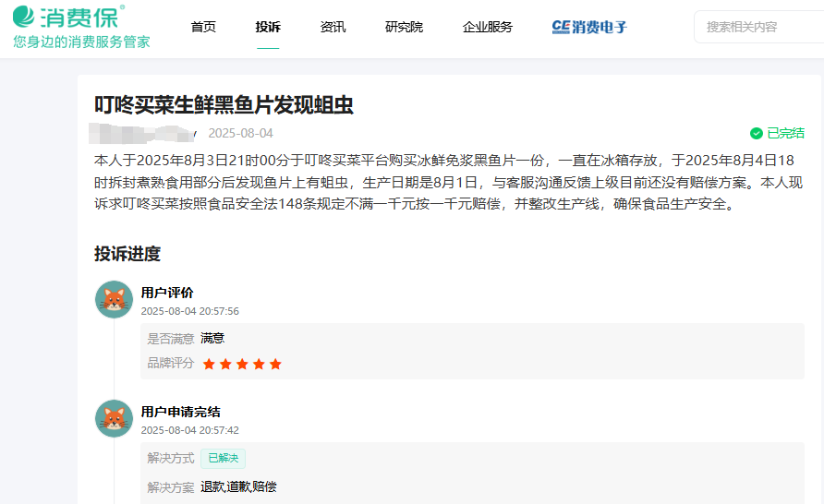The height and width of the screenshot is (504, 824).
Task: Click the 解决方案 label
Action: pyautogui.click(x=171, y=487)
